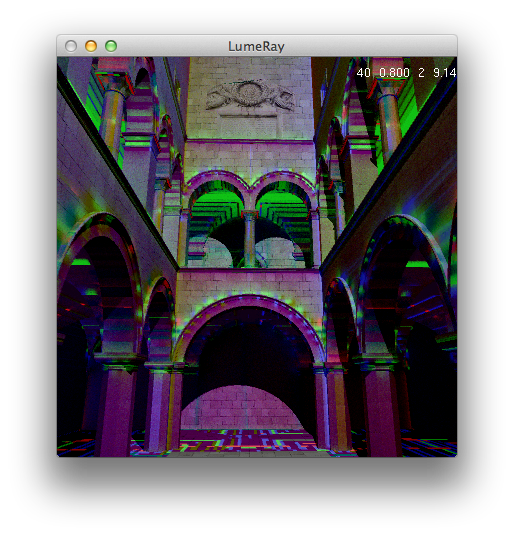
Task: Click the "2" overlay value
Action: (421, 73)
